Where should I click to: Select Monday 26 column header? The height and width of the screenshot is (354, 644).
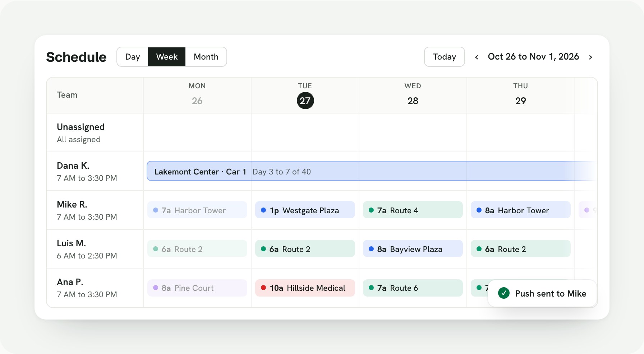click(x=197, y=95)
